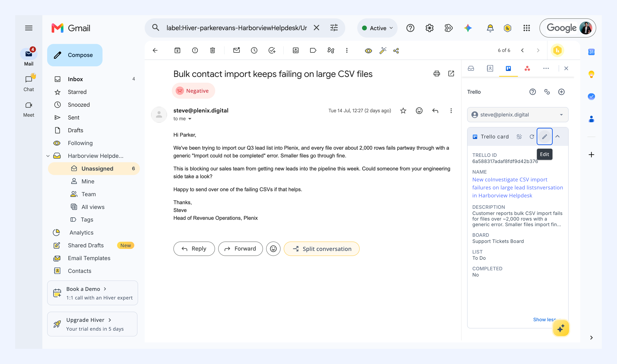The height and width of the screenshot is (364, 617).
Task: Click the Reply button below message
Action: (x=194, y=249)
